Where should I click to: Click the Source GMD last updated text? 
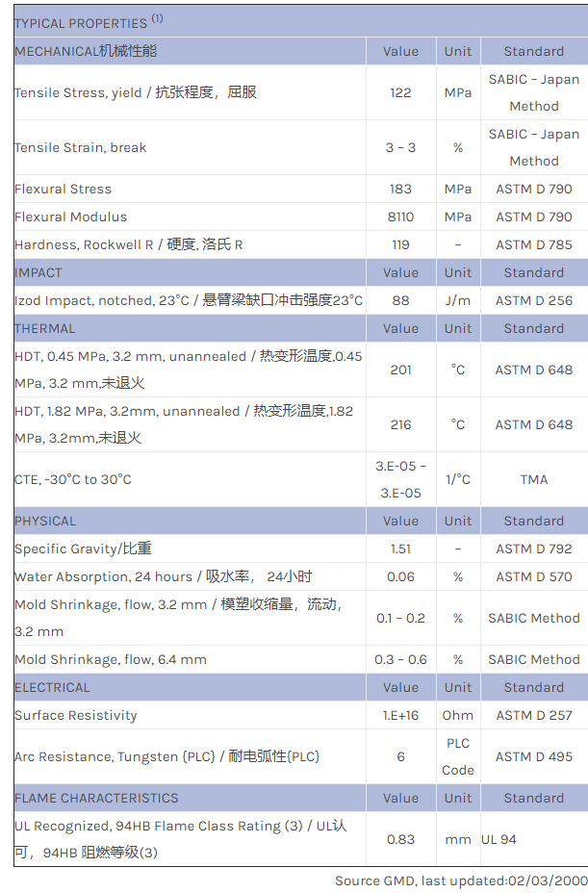pos(461,880)
